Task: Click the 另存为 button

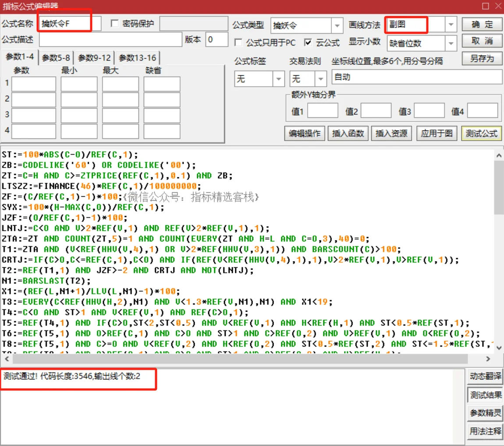Action: click(482, 58)
